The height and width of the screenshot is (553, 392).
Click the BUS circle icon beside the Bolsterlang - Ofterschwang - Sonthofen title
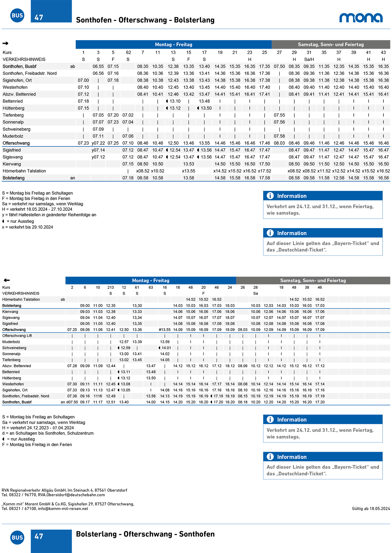point(17,537)
